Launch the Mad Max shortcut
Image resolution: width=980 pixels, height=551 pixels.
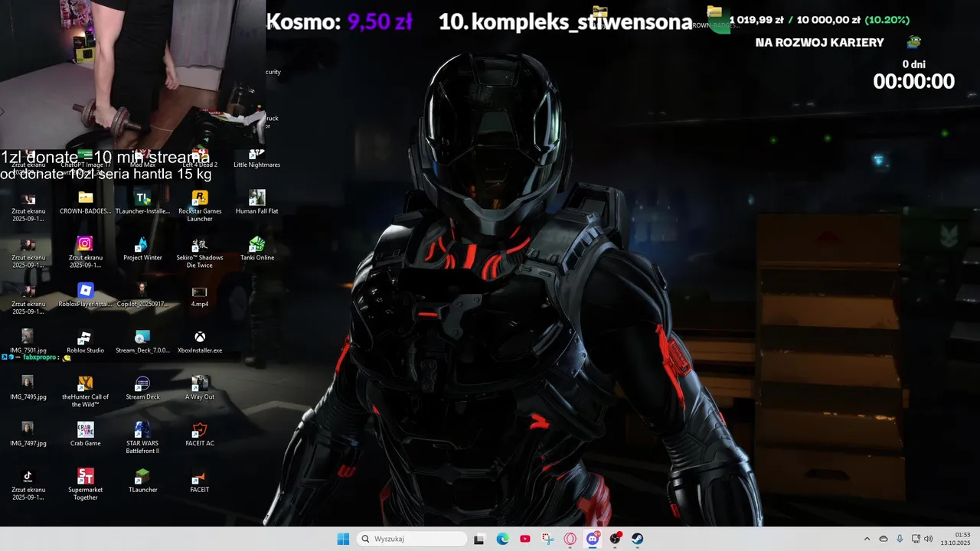142,158
